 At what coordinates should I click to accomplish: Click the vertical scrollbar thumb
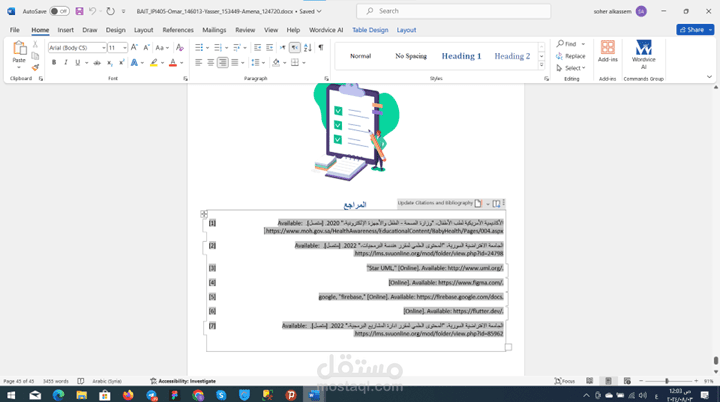click(x=715, y=360)
